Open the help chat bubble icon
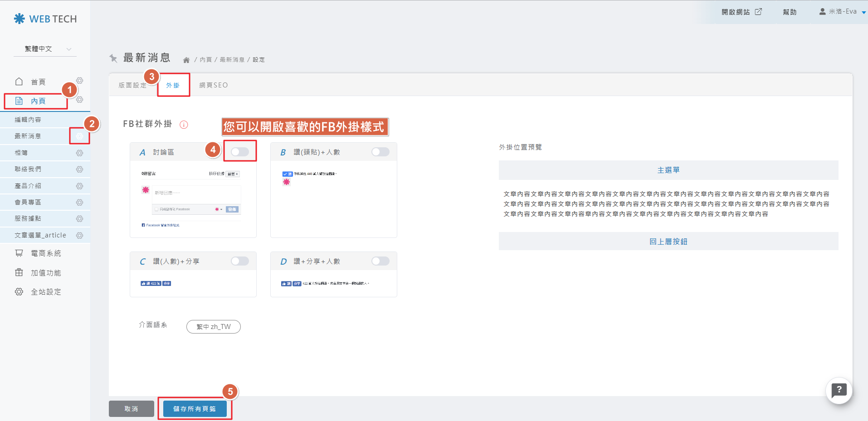This screenshot has width=868, height=421. coord(839,390)
